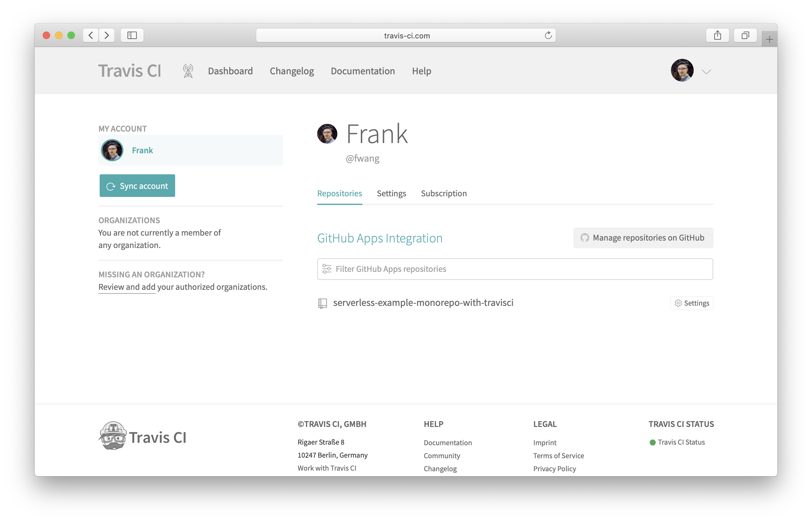Open the header profile avatar menu
The width and height of the screenshot is (812, 522).
[x=682, y=71]
